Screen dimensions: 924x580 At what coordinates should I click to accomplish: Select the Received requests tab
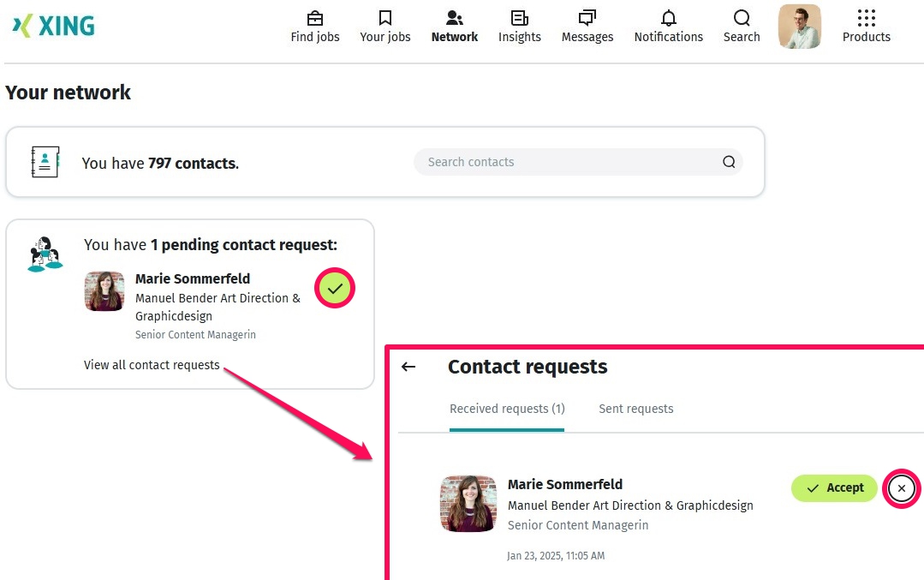(507, 409)
